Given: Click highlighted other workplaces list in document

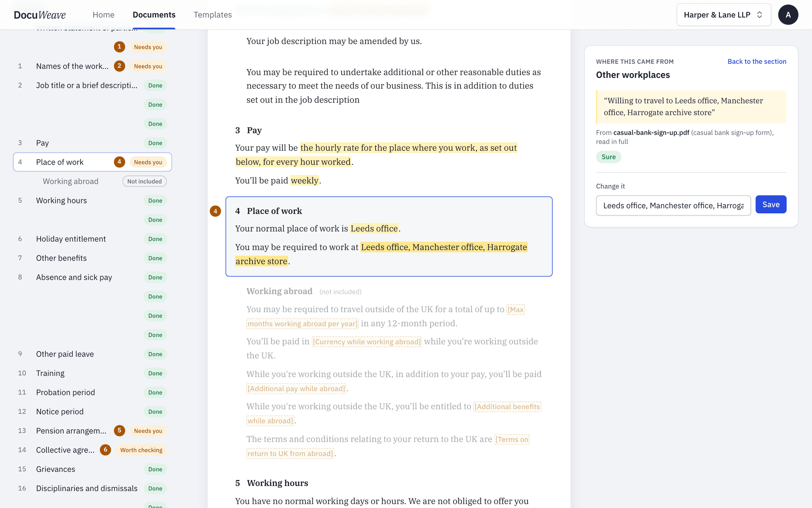Looking at the screenshot, I should (381, 254).
